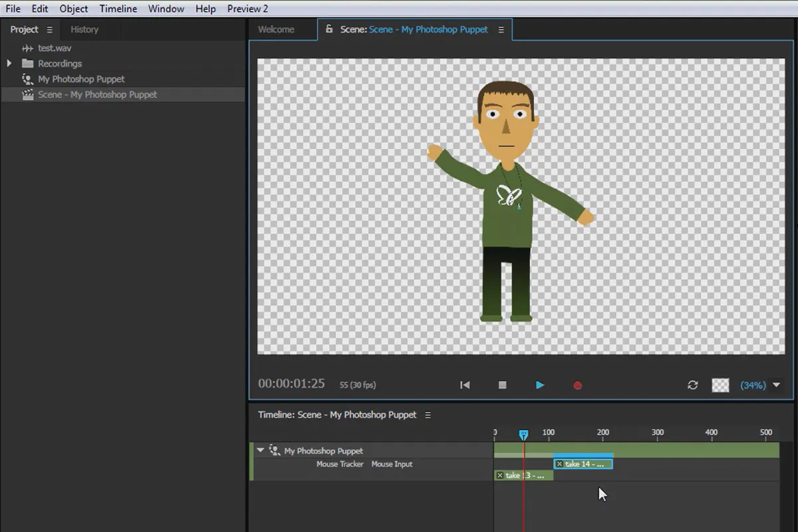The height and width of the screenshot is (532, 798).
Task: Click frame 400 on the timeline ruler
Action: pyautogui.click(x=712, y=432)
